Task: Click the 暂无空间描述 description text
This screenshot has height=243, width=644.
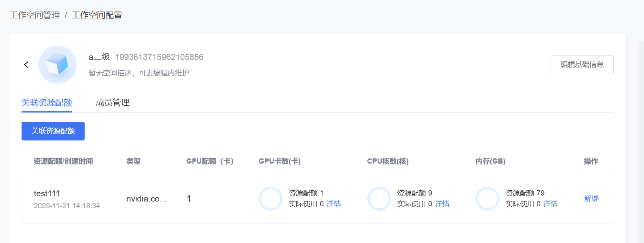Action: (x=139, y=73)
